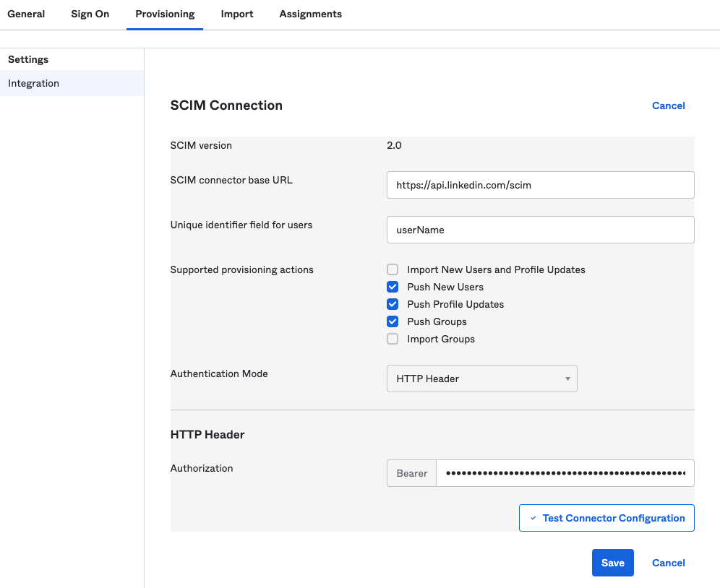Click the Bearer prefix segment
The width and height of the screenshot is (720, 588).
[411, 473]
